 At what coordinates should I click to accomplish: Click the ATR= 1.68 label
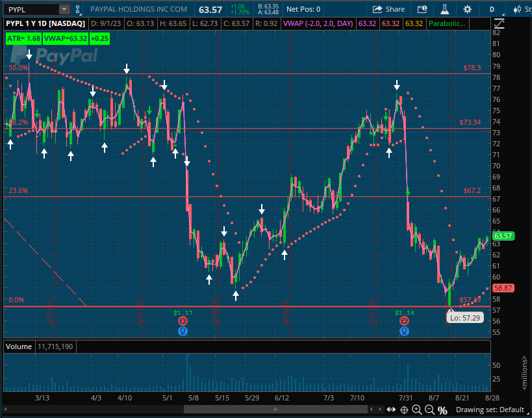pos(23,38)
